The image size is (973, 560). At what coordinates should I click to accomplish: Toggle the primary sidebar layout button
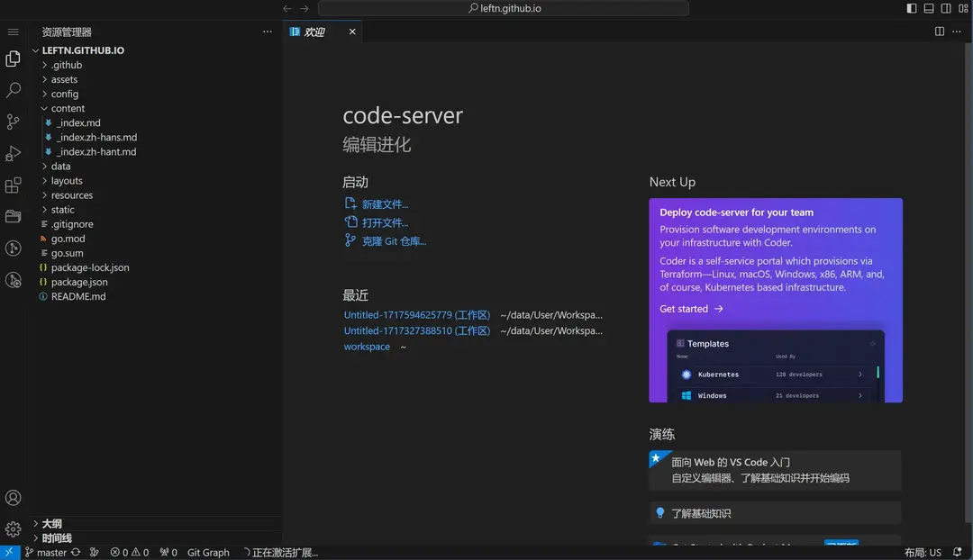tap(912, 8)
